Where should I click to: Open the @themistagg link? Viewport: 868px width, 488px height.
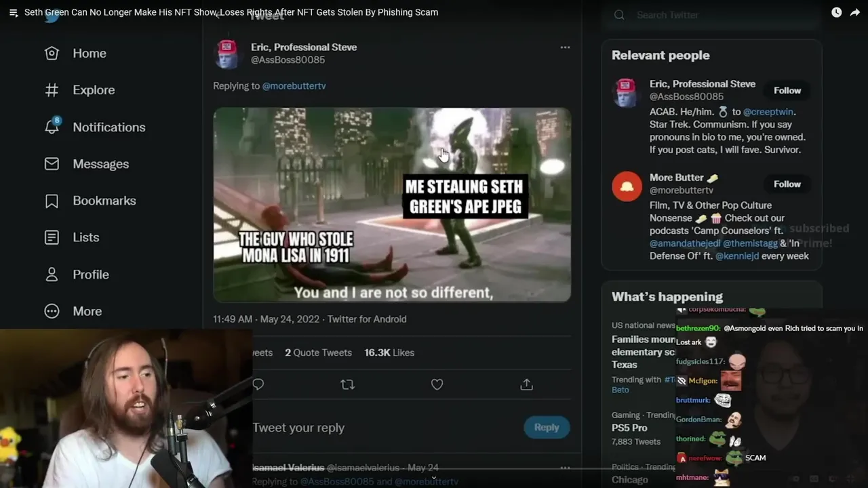coord(750,243)
